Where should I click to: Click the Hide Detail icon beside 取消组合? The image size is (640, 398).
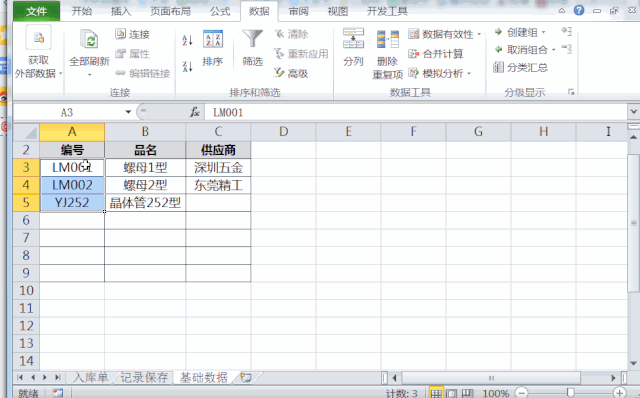coord(567,49)
